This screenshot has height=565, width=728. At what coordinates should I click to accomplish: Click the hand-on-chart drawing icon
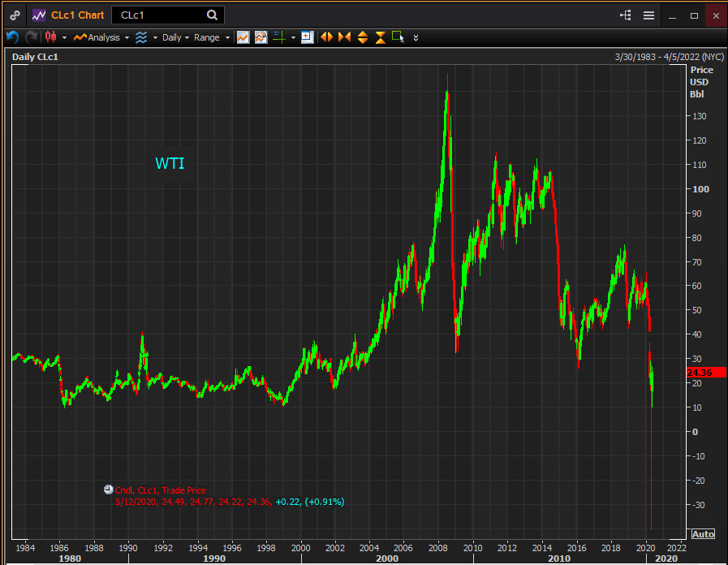coord(261,37)
